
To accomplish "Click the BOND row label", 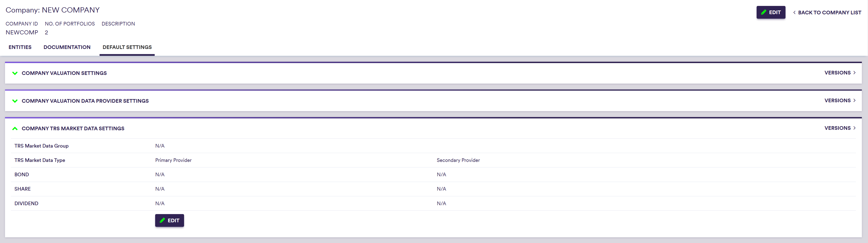I will point(22,175).
